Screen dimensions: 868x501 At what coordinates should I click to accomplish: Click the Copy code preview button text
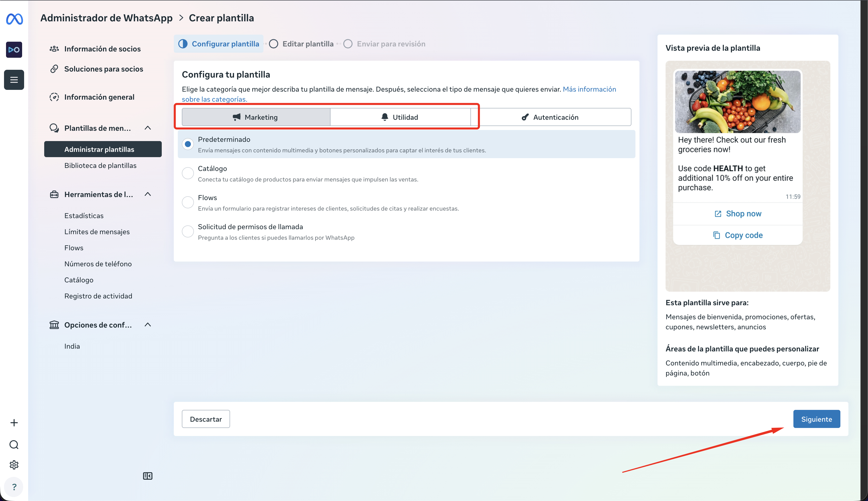tap(744, 235)
